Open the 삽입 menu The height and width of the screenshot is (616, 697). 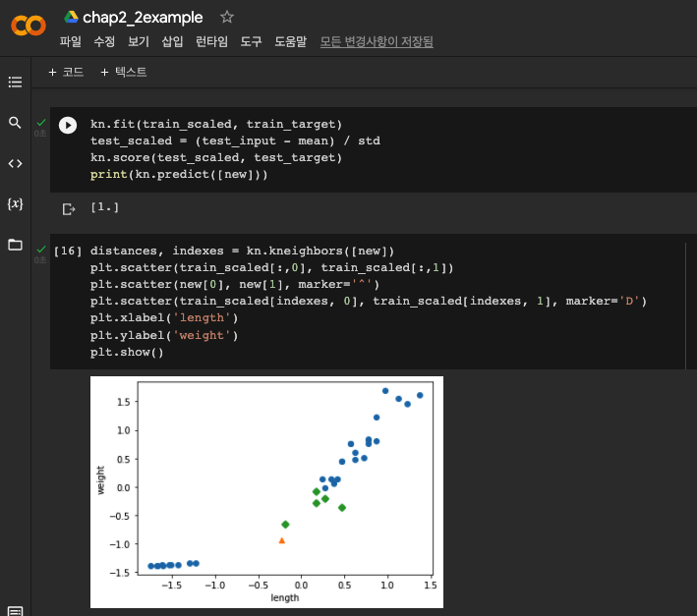pos(172,41)
